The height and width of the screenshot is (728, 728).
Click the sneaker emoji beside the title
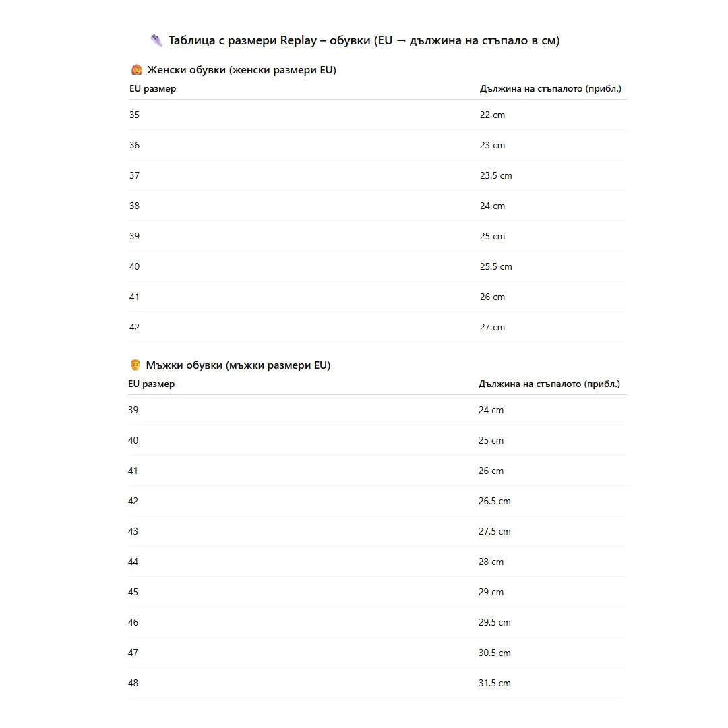156,40
